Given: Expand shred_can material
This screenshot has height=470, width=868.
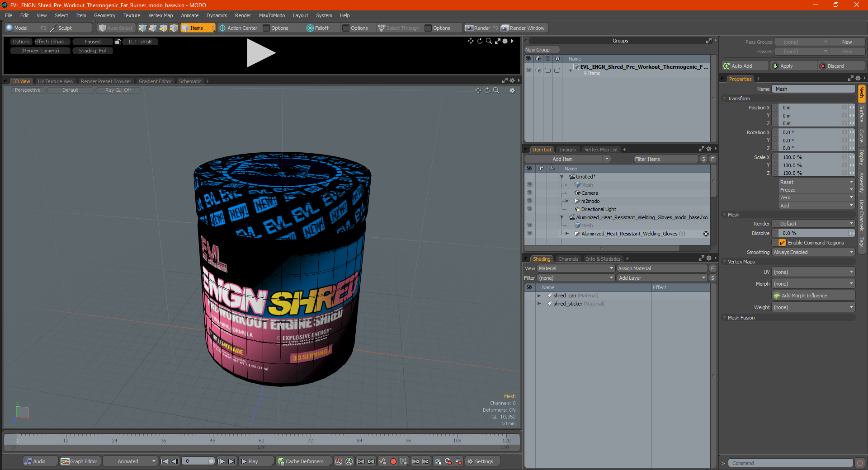Looking at the screenshot, I should [539, 296].
